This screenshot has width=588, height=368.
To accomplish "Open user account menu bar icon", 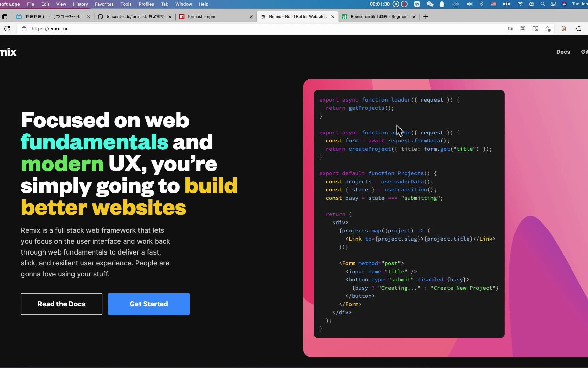I will (x=532, y=4).
